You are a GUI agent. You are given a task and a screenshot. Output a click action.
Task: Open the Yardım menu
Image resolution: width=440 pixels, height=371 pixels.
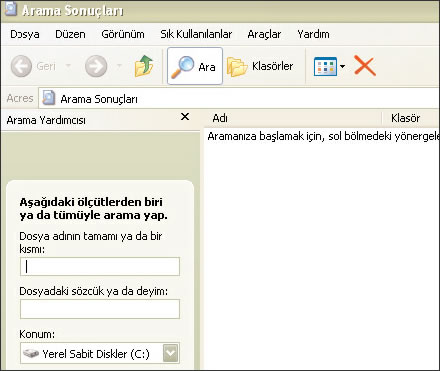point(313,34)
